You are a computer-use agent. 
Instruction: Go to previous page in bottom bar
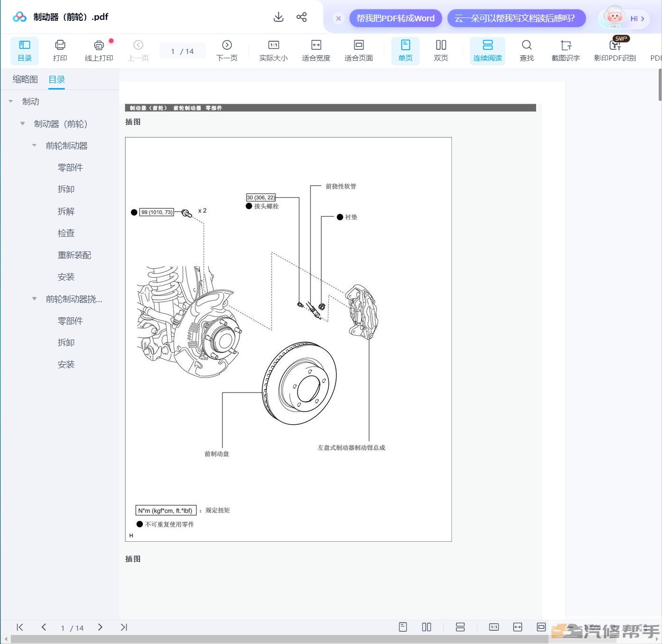(x=44, y=627)
